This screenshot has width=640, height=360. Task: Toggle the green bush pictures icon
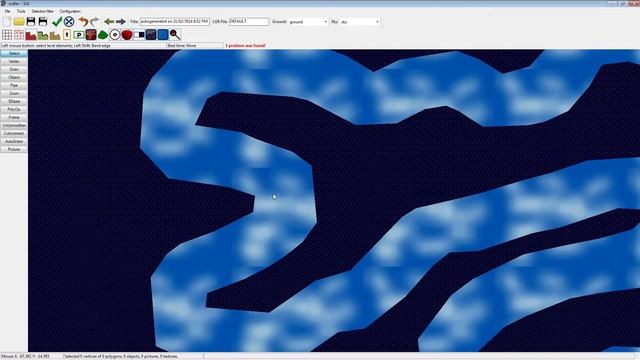click(x=103, y=35)
